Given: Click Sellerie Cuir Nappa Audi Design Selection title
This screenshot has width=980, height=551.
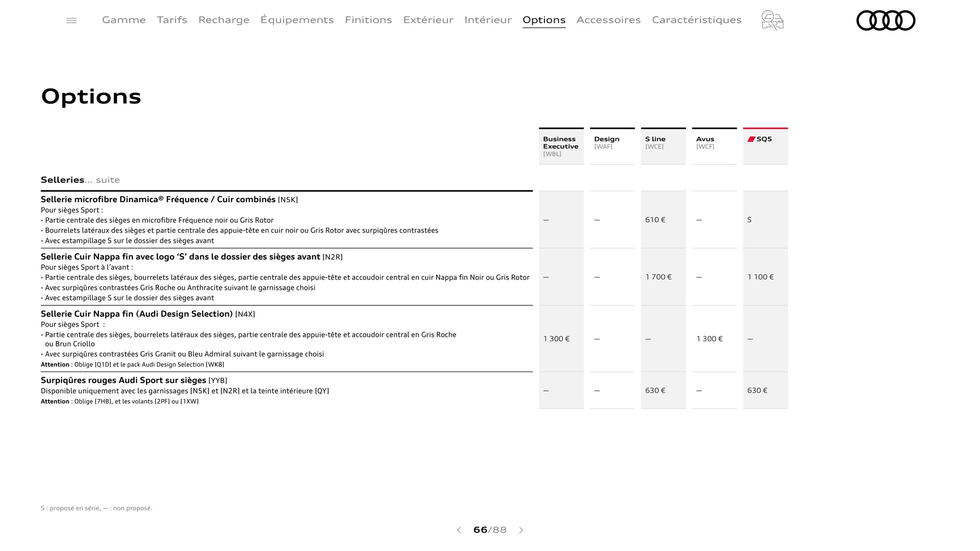Looking at the screenshot, I should pos(148,314).
